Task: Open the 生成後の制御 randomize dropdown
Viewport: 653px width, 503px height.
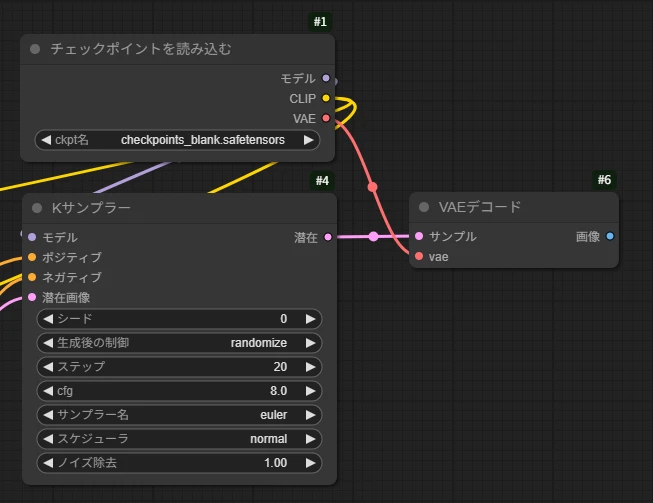Action: (x=178, y=343)
